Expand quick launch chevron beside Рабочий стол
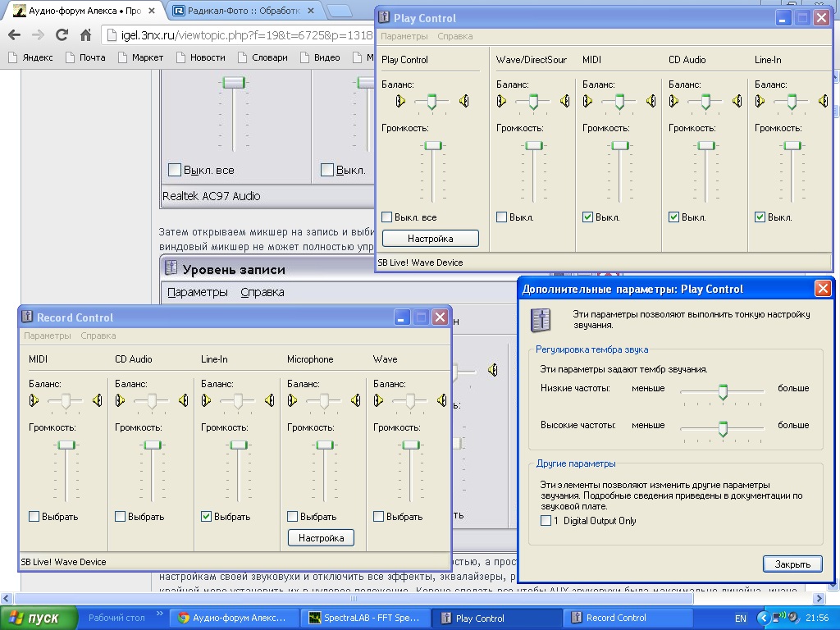The width and height of the screenshot is (840, 630). tap(160, 614)
